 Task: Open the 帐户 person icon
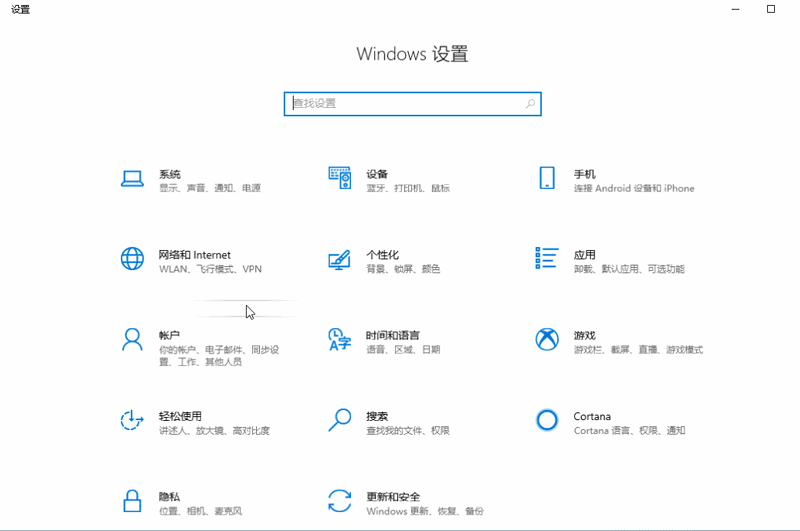coord(132,340)
